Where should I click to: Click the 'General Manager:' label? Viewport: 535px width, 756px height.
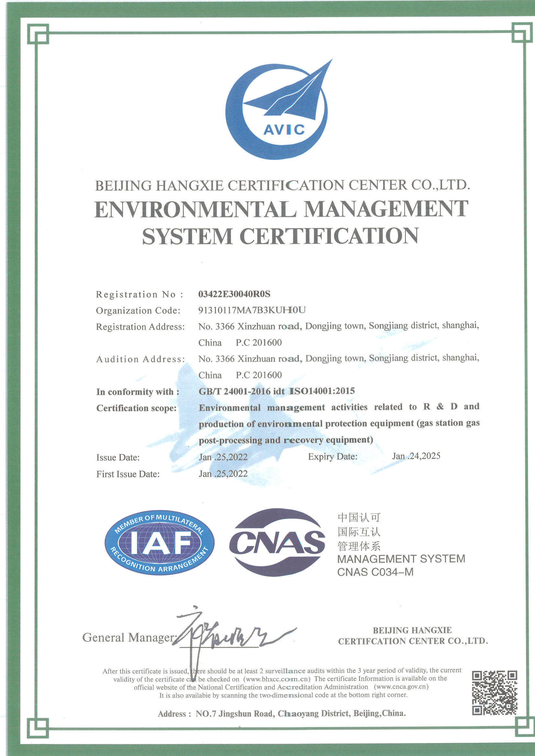(130, 638)
